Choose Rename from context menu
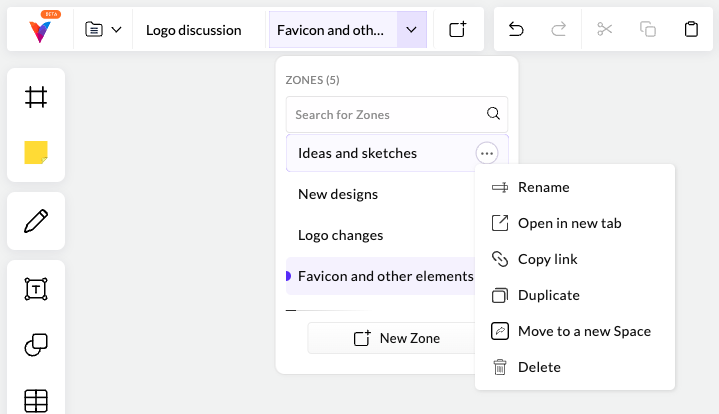 (543, 187)
